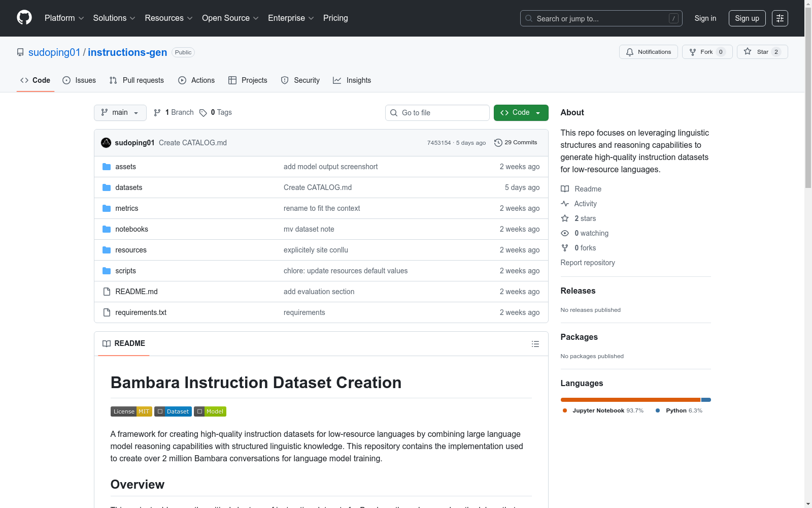The height and width of the screenshot is (508, 812).
Task: View the 29 Commits history
Action: coord(516,143)
